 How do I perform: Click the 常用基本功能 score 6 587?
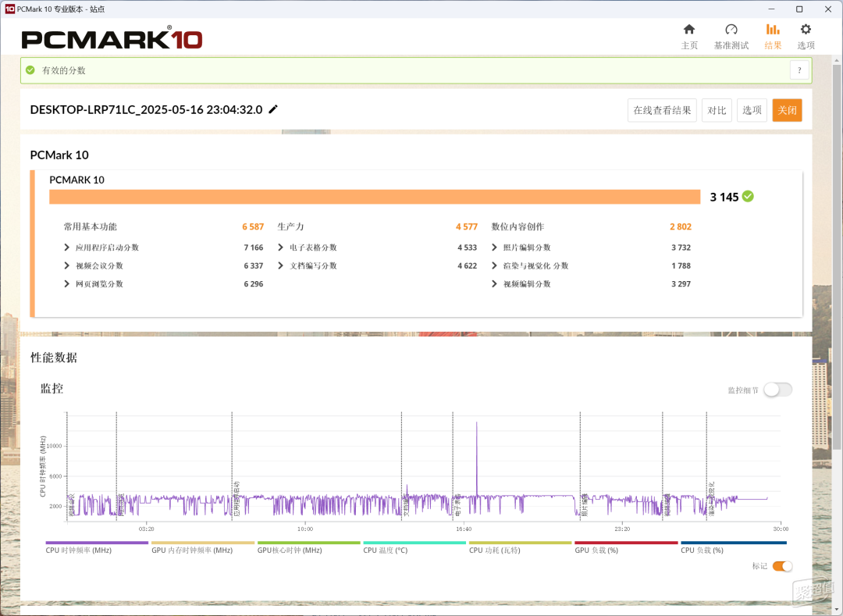(253, 227)
